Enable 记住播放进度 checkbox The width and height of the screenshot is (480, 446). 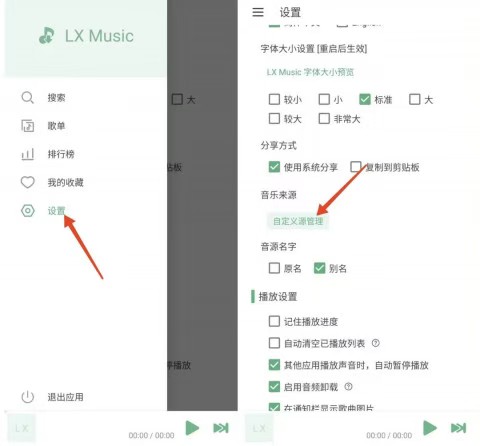click(x=274, y=321)
